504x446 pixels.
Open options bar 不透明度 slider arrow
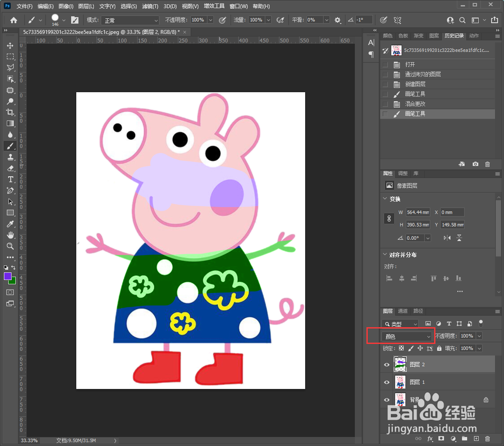[x=210, y=20]
